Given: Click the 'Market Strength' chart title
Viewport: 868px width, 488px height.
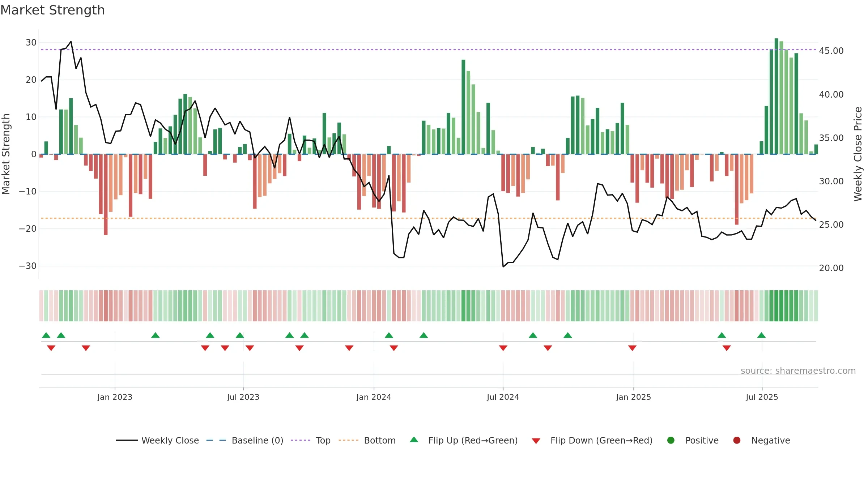Looking at the screenshot, I should pyautogui.click(x=52, y=10).
